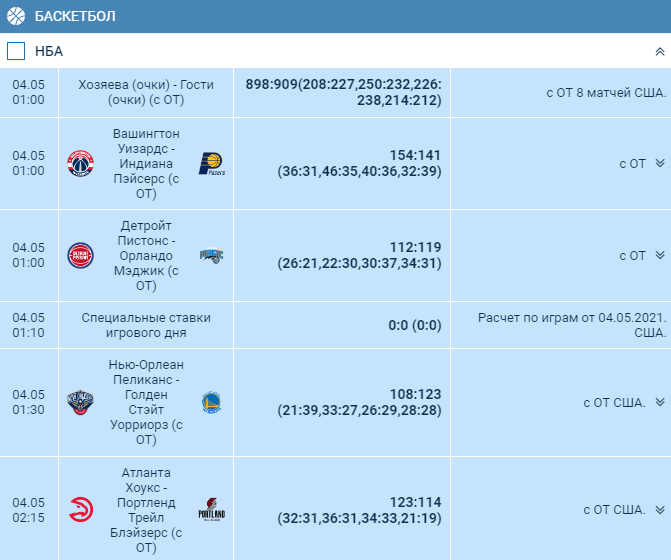Click the basketball icon in the header
671x560 pixels.
coord(16,16)
